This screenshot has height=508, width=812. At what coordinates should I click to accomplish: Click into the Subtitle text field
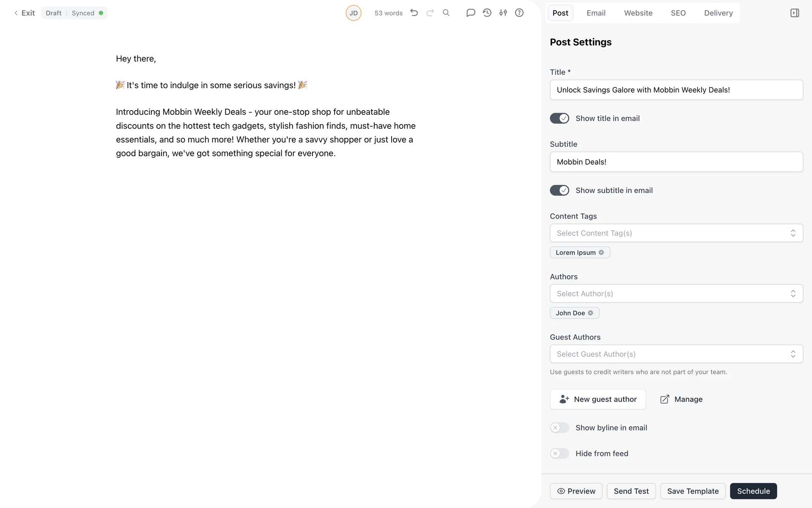point(676,162)
